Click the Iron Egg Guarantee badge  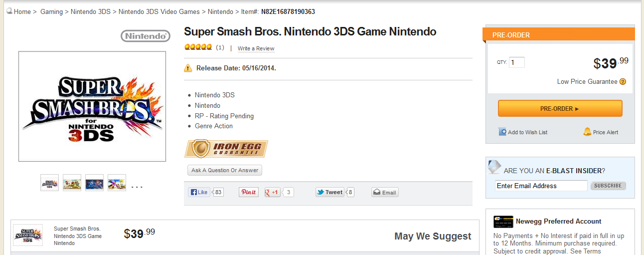point(226,149)
